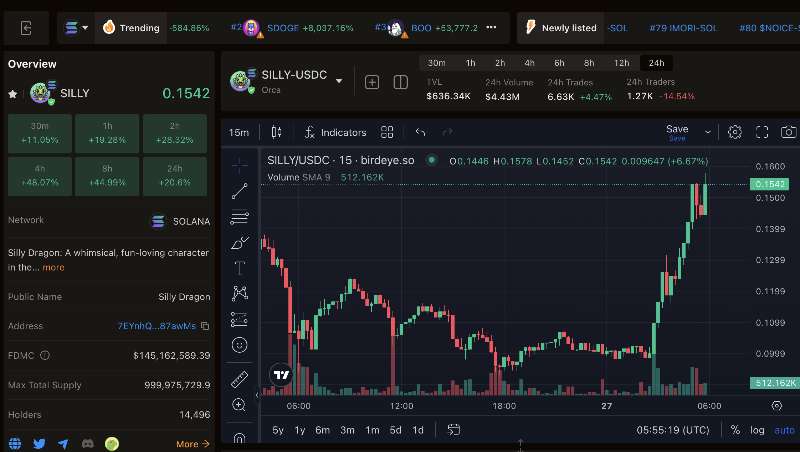Switch stats to the 6h tab
This screenshot has width=800, height=452.
coord(559,63)
